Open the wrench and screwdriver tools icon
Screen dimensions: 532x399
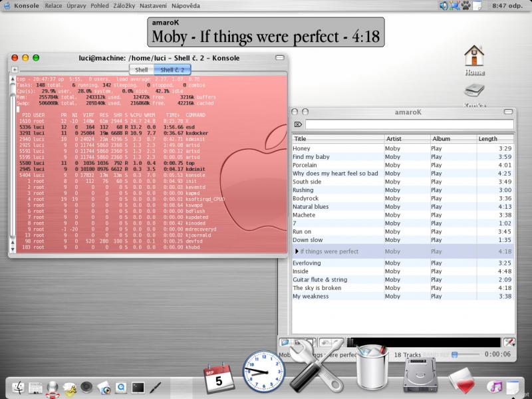(x=317, y=366)
